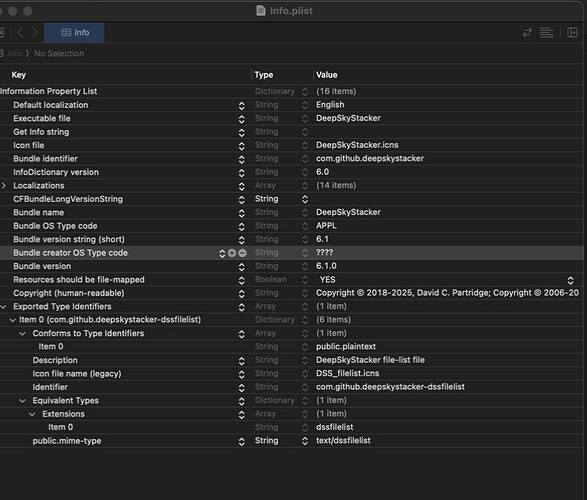Select the Executable file value DeepSkyStacker
The image size is (587, 500).
pos(348,118)
